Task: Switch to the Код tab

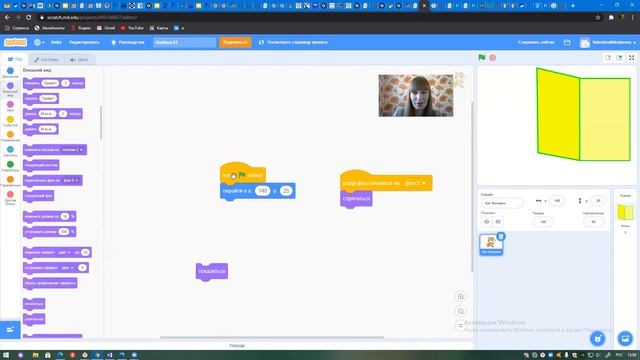Action: coord(15,59)
